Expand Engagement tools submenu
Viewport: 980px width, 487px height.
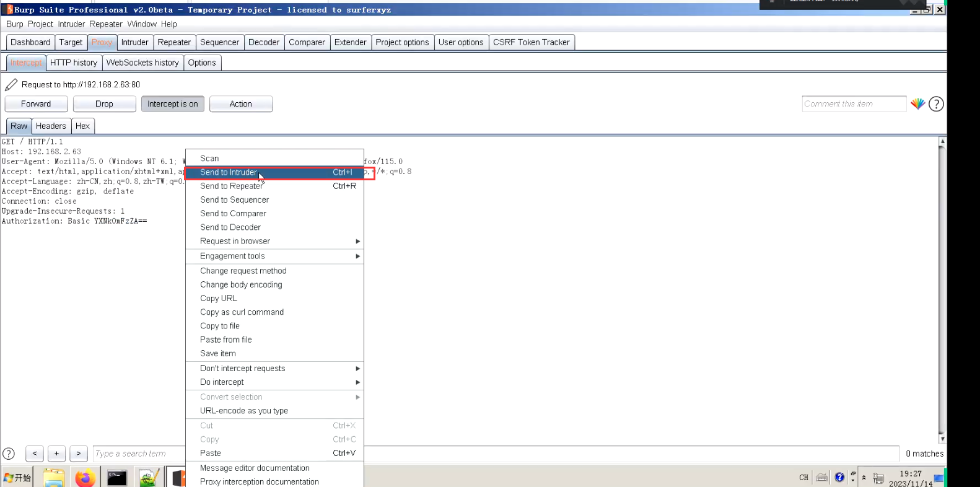pos(274,256)
